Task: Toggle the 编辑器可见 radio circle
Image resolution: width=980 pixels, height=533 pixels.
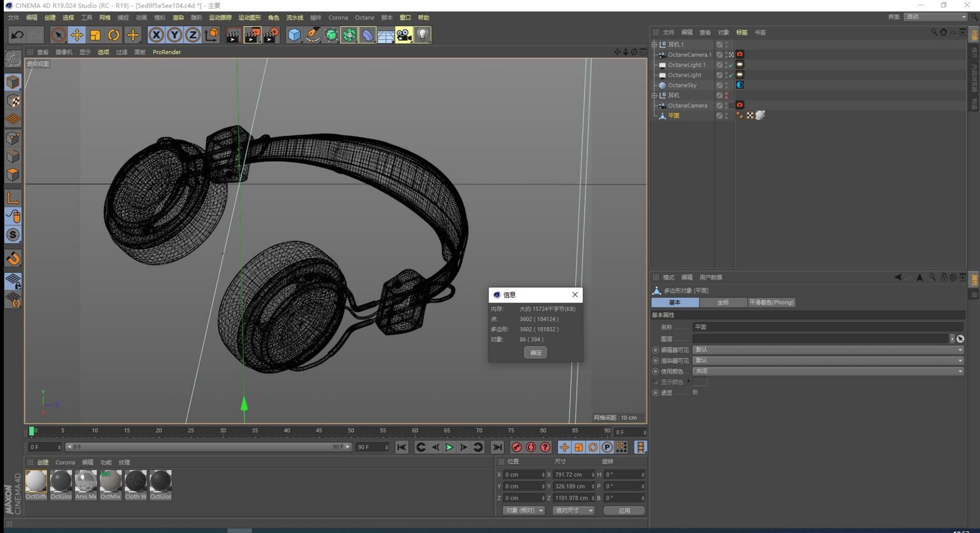Action: [x=655, y=350]
